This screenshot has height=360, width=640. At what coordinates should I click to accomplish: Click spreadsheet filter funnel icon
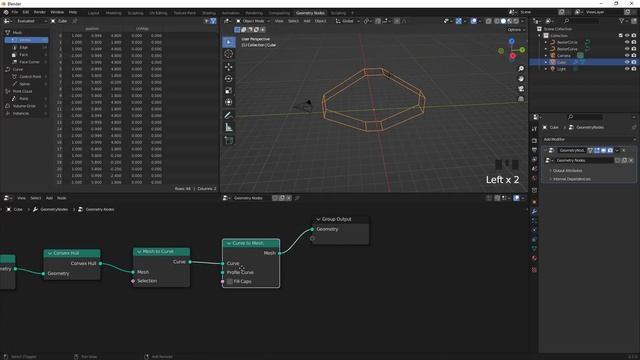[213, 21]
